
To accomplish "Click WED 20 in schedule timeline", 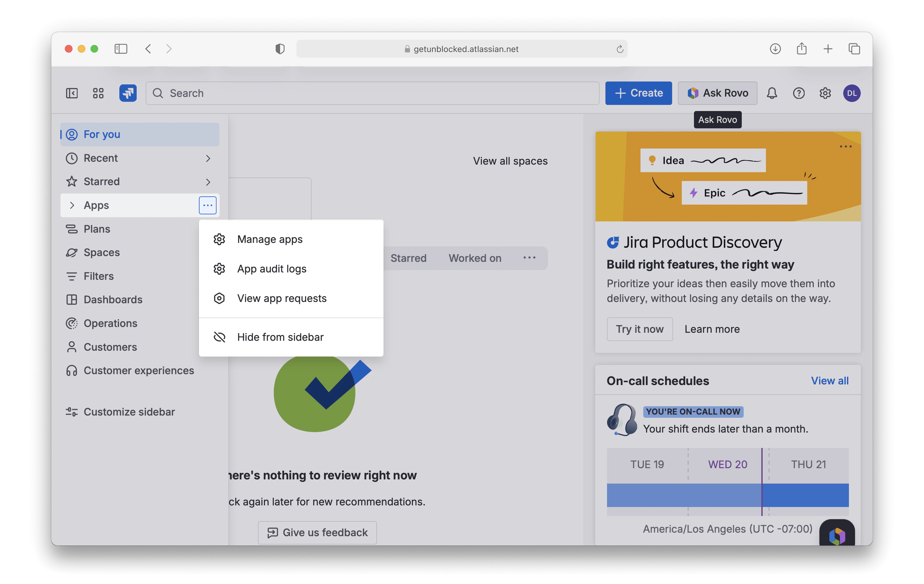I will point(728,465).
